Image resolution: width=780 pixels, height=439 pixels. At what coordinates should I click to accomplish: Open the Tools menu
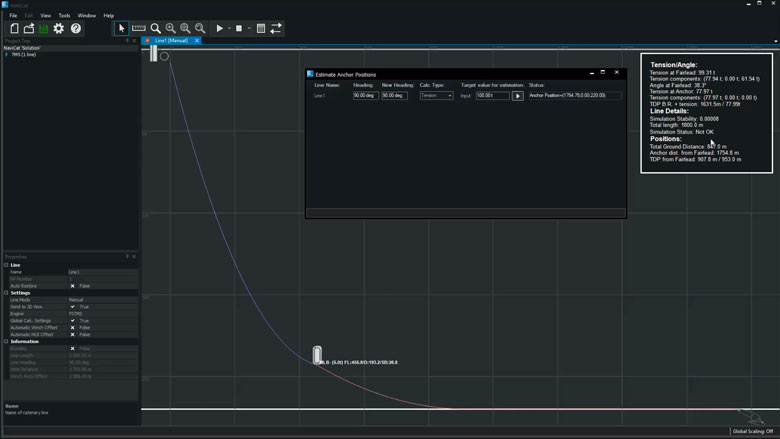(x=64, y=16)
